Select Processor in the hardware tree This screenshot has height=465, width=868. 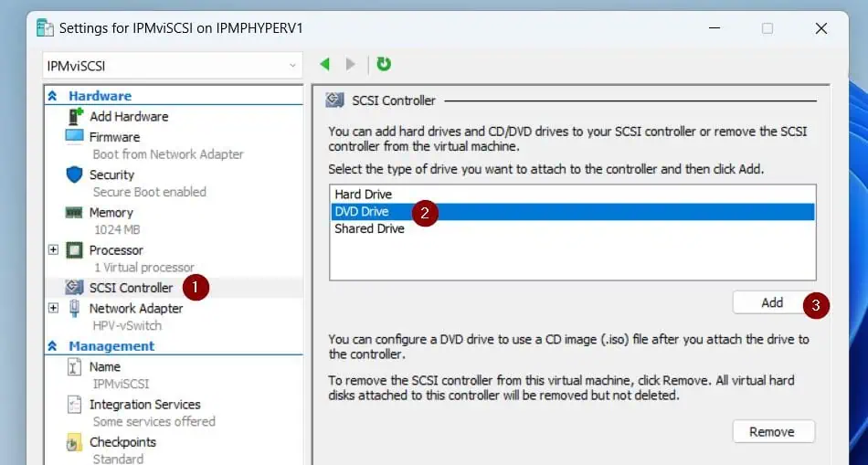point(116,250)
